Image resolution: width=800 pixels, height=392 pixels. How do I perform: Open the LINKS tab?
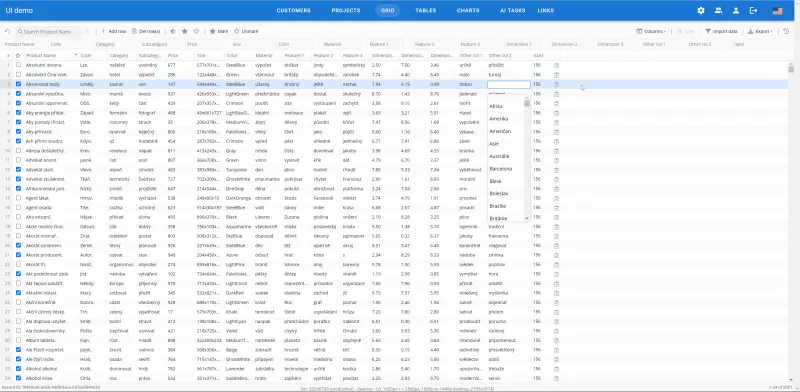[545, 10]
